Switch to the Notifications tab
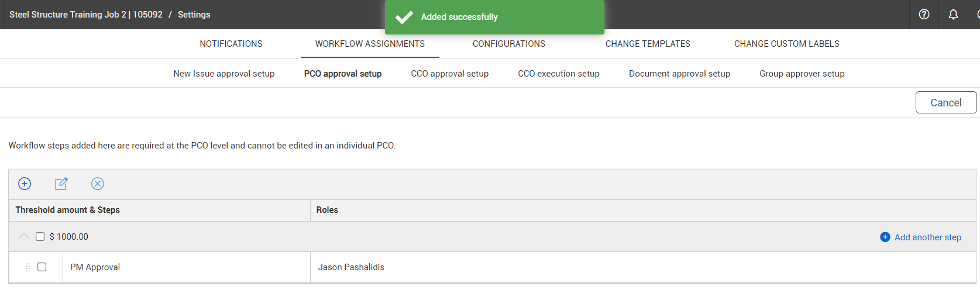This screenshot has height=290, width=980. point(231,44)
